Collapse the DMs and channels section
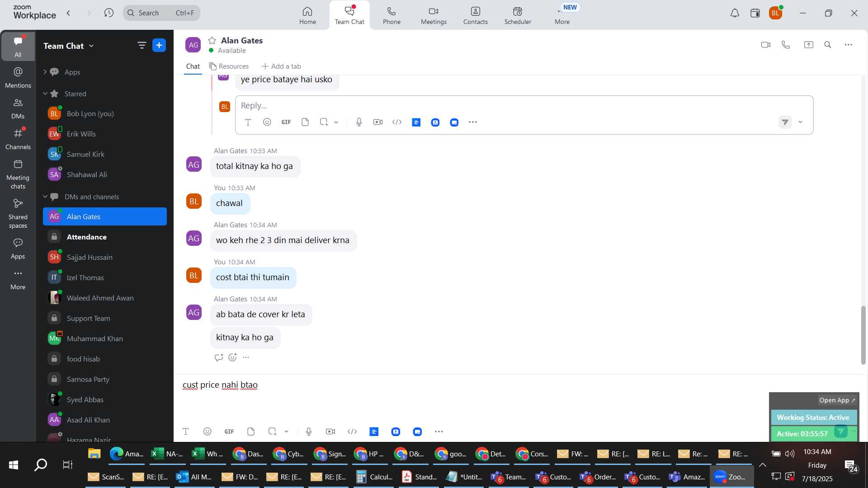The width and height of the screenshot is (868, 488). pos(45,197)
